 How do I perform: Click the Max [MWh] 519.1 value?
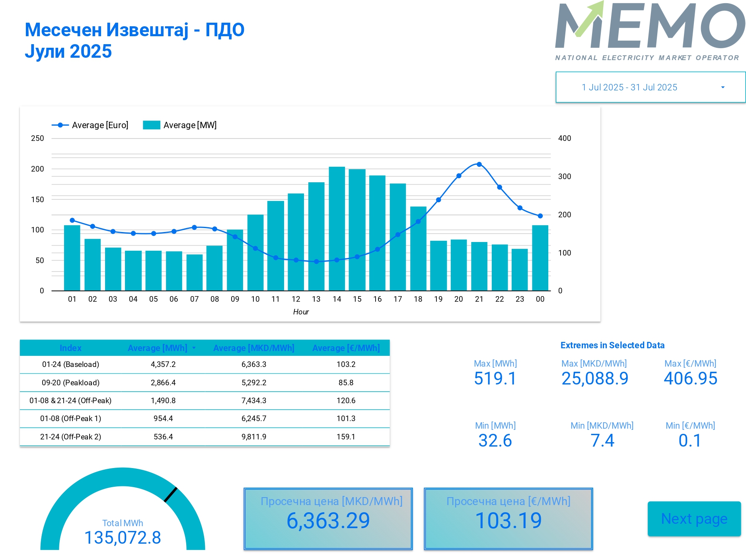[x=495, y=378]
